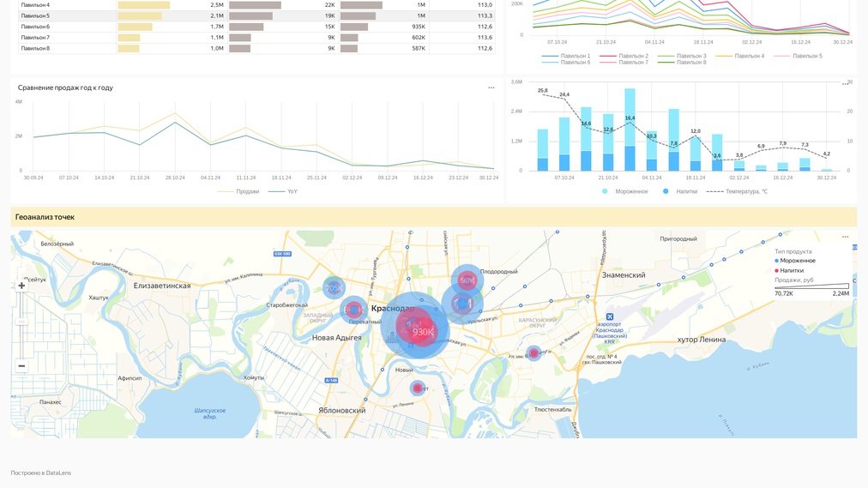Click the 930K sales bubble on map
Viewport: 868px width, 488px height.
tap(422, 332)
